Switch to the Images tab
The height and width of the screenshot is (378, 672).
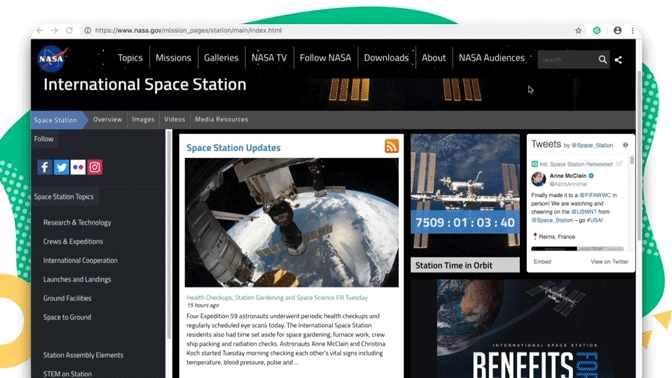click(x=143, y=120)
